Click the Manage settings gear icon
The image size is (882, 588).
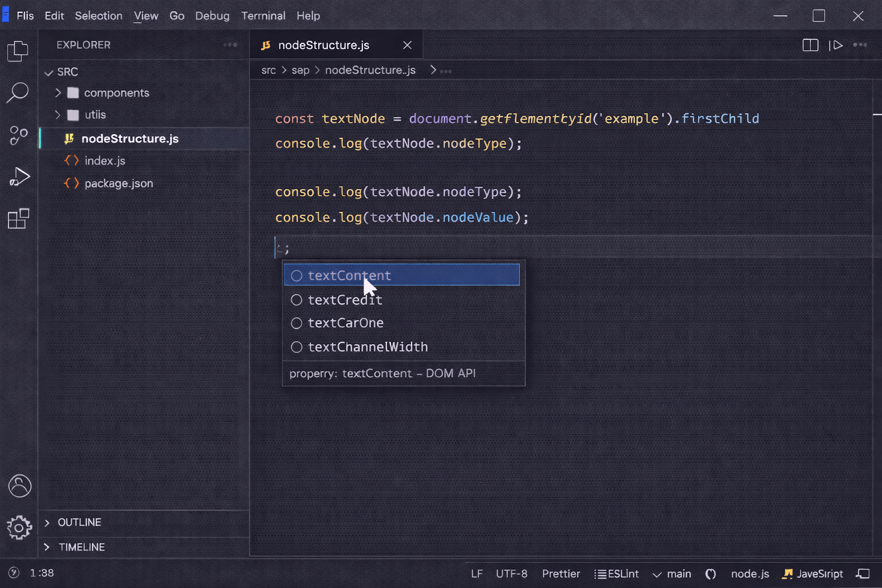20,528
